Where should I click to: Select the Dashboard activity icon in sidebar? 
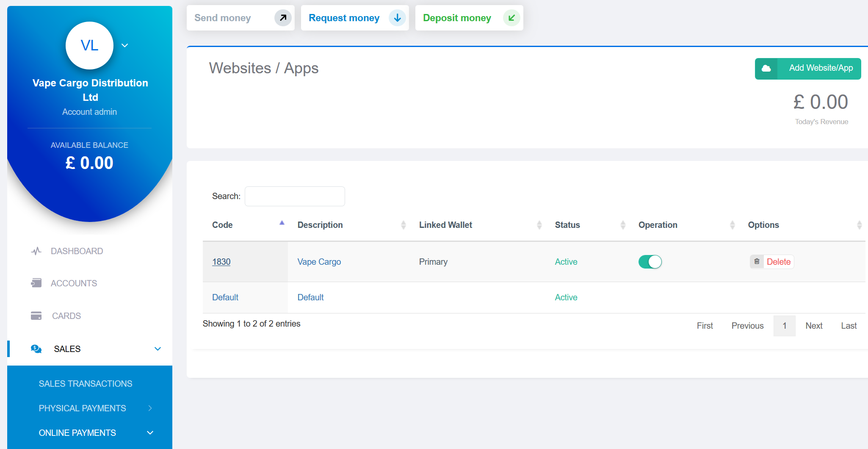click(x=36, y=251)
